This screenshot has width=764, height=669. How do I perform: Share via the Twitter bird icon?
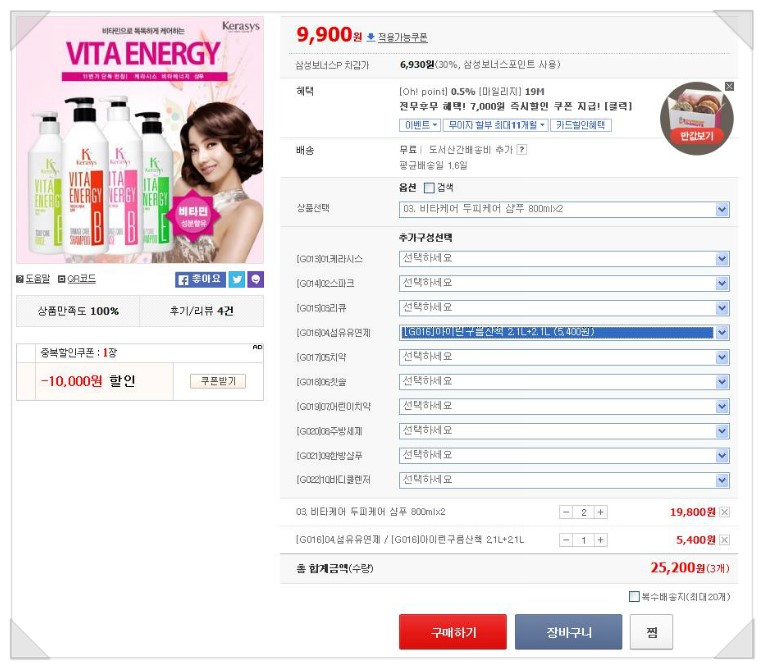coord(237,279)
